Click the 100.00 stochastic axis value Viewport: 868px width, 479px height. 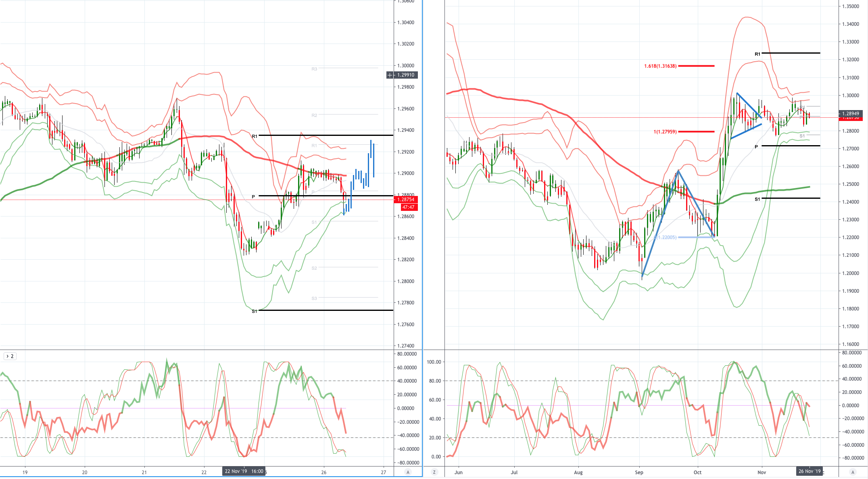(434, 362)
